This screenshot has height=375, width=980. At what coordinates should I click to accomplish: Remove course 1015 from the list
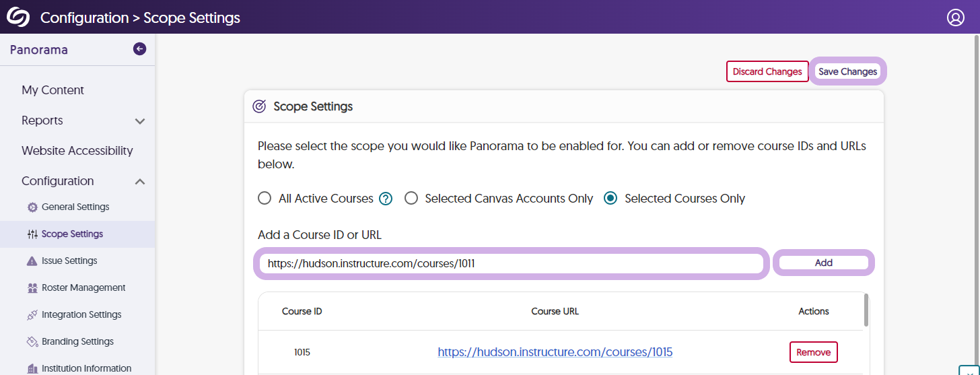point(813,352)
